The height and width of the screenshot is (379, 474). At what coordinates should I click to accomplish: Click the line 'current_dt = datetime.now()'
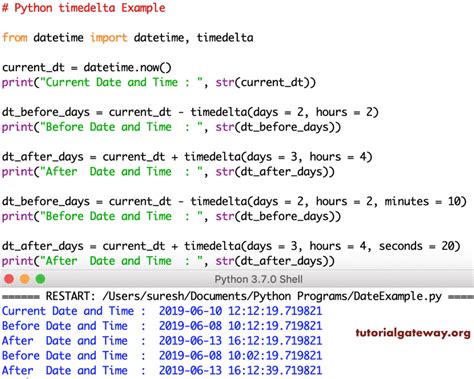[87, 68]
